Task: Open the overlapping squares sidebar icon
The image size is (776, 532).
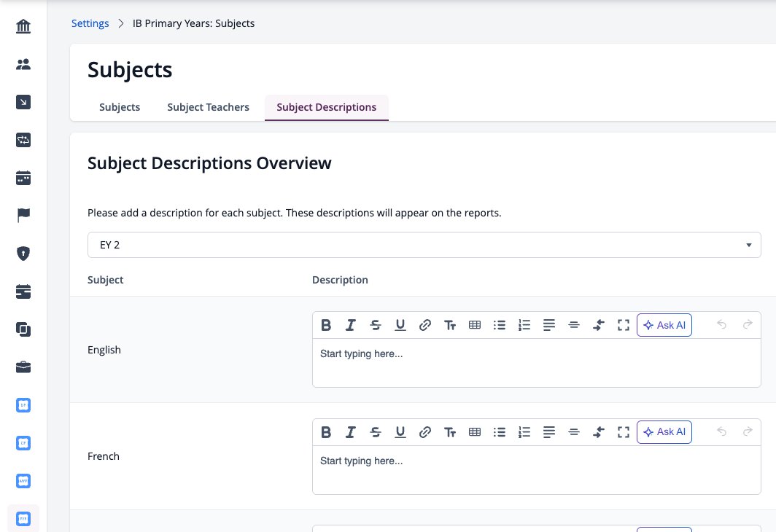Action: click(23, 329)
